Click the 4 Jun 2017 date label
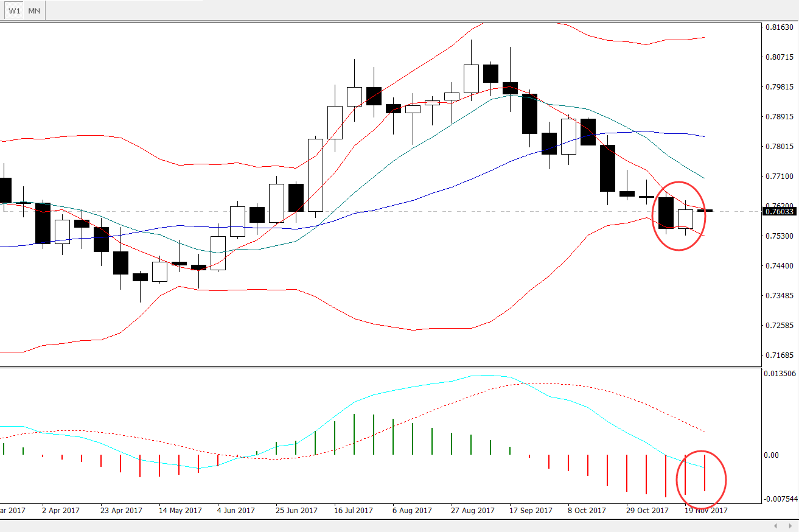The width and height of the screenshot is (799, 532). [x=237, y=511]
